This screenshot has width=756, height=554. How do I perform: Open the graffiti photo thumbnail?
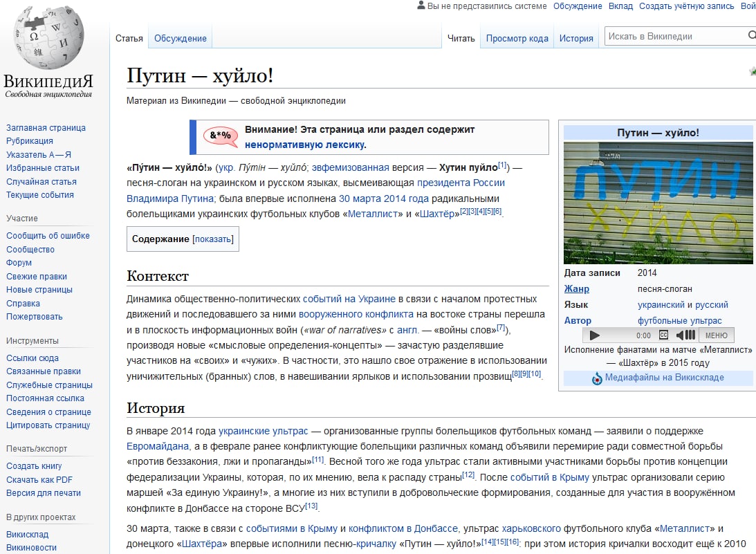658,203
